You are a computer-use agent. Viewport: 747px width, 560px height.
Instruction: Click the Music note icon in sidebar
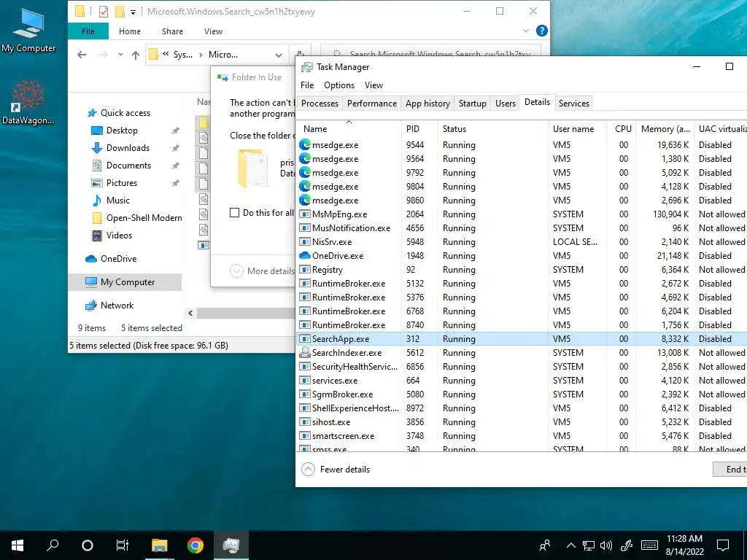[97, 201]
